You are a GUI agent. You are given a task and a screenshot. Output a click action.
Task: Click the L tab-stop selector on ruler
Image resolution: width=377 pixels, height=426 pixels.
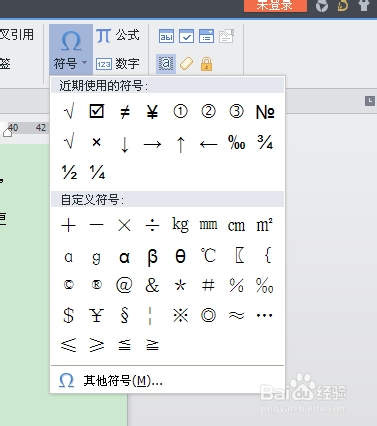[370, 101]
